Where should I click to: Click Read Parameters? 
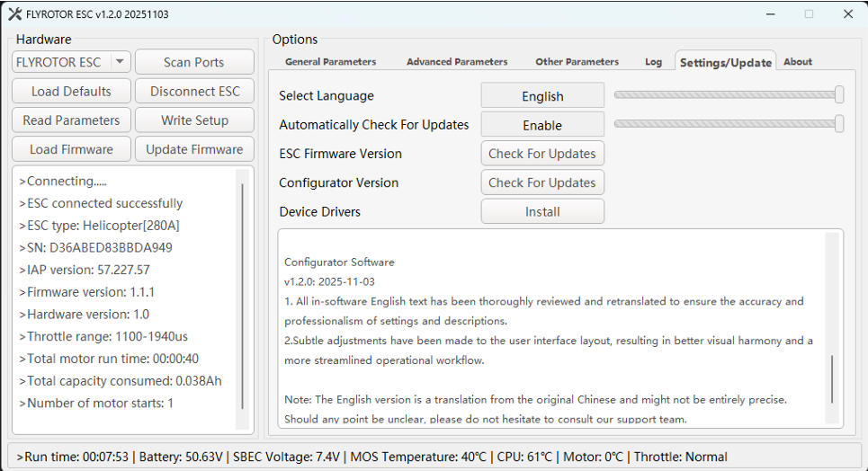pos(71,120)
